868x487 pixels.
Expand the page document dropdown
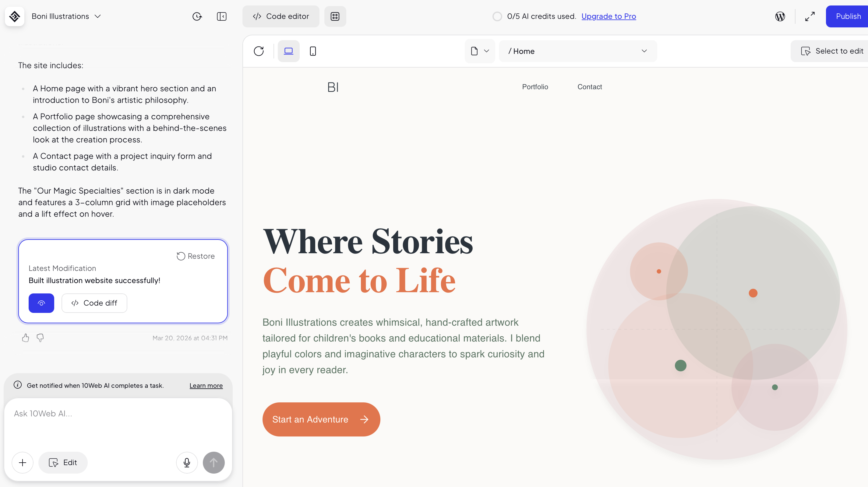pos(479,51)
